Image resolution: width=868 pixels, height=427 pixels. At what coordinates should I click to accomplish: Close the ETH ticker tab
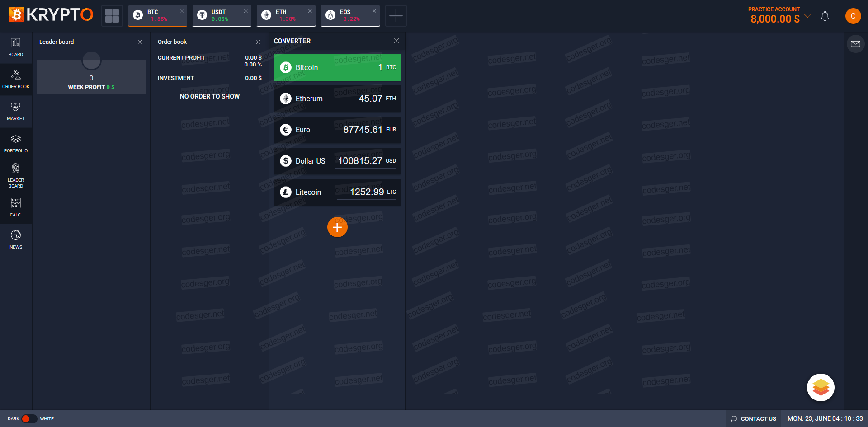[310, 11]
